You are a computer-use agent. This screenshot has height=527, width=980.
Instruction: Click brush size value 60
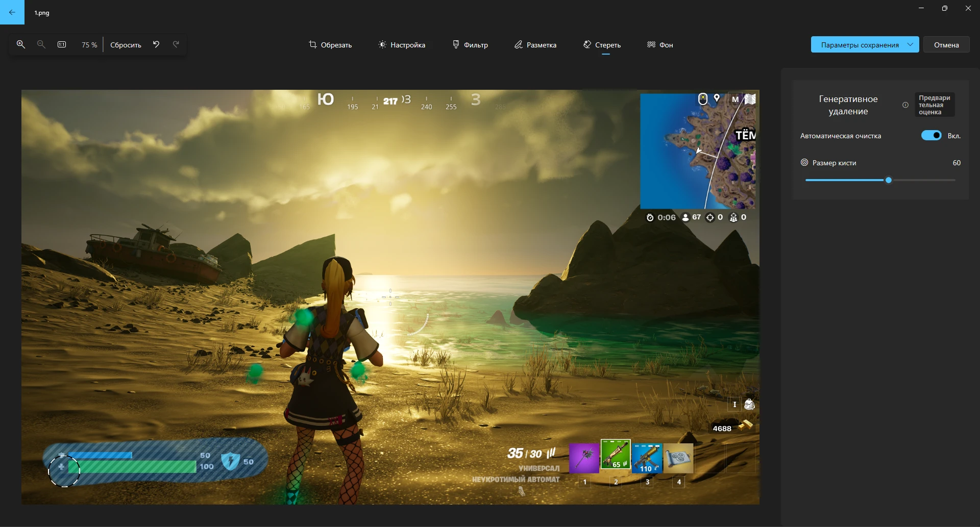[x=957, y=163]
